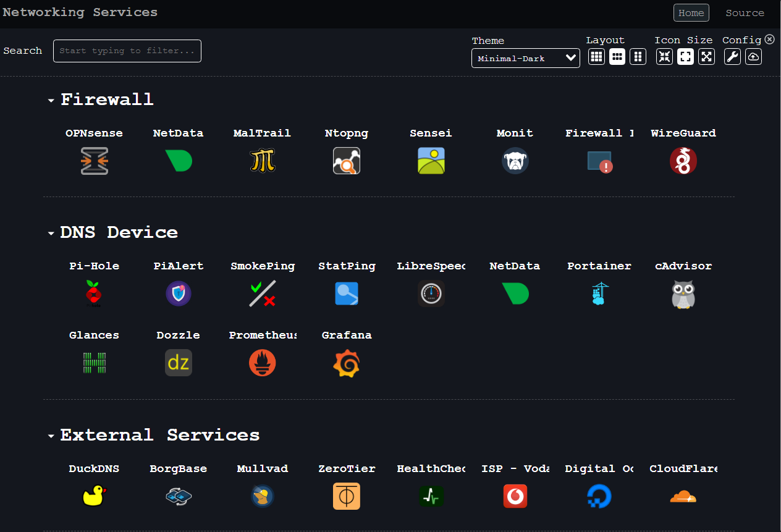The height and width of the screenshot is (532, 781).
Task: Open the OPNsense firewall icon
Action: click(94, 161)
